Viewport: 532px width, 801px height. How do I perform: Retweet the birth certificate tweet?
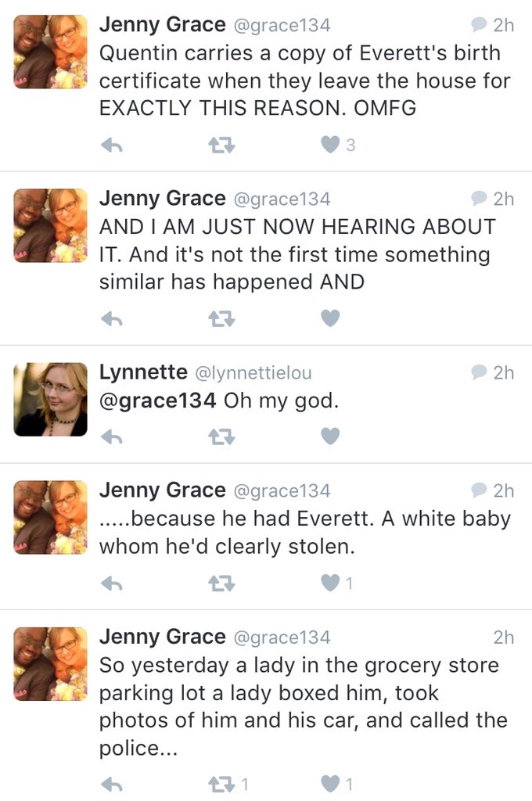222,145
